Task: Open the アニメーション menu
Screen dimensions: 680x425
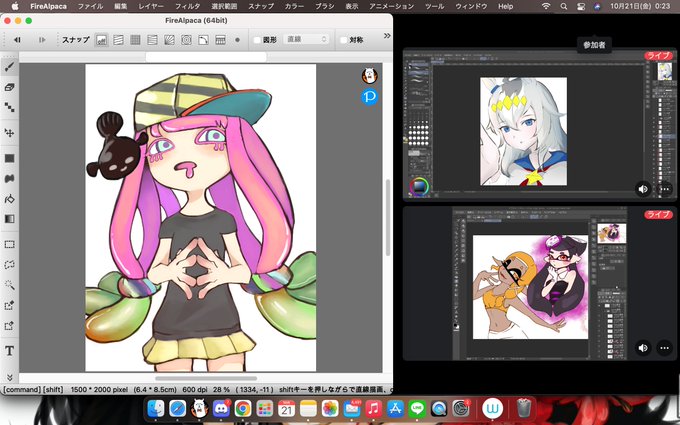Action: [x=391, y=6]
